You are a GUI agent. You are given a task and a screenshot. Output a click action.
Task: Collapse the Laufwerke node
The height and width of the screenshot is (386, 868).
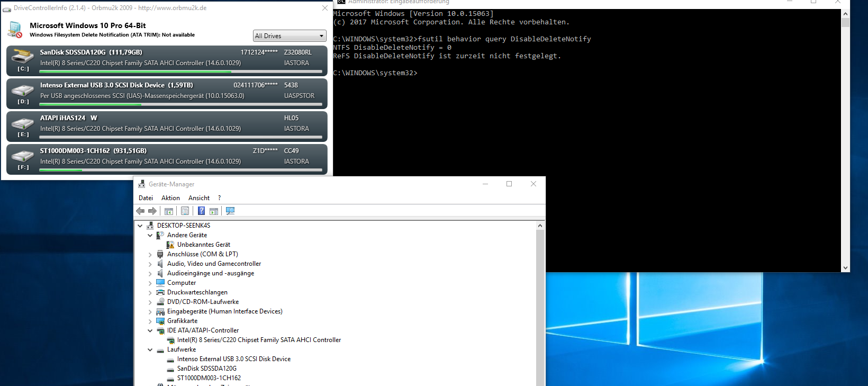coord(150,349)
